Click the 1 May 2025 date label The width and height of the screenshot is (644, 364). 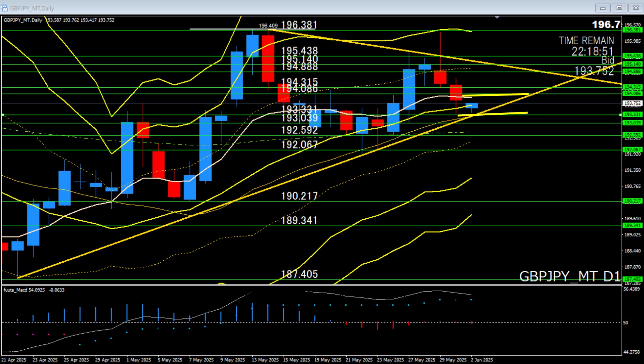click(139, 360)
